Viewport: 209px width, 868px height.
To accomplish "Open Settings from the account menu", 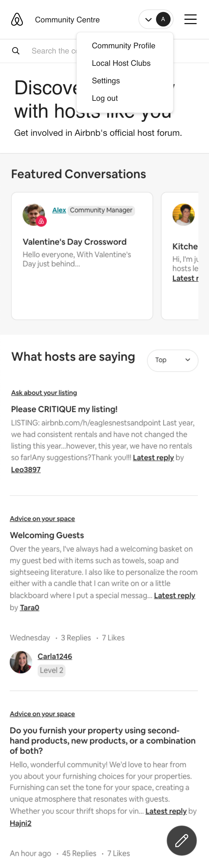I will click(x=106, y=80).
